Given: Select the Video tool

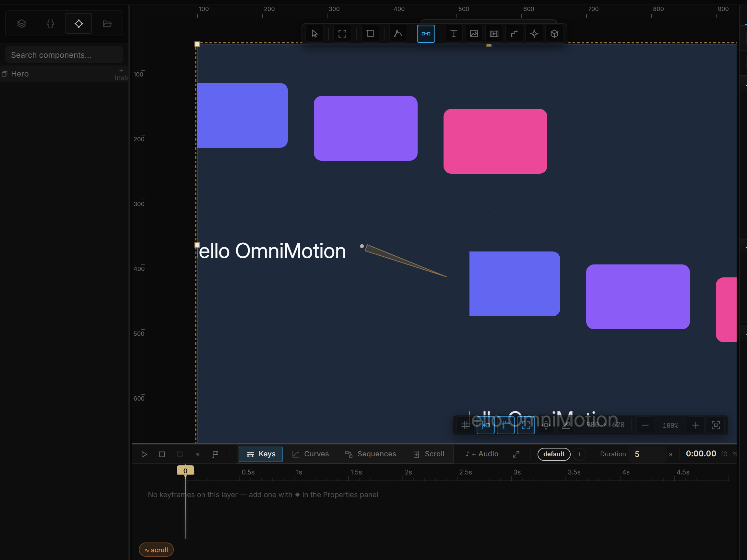Looking at the screenshot, I should [494, 34].
